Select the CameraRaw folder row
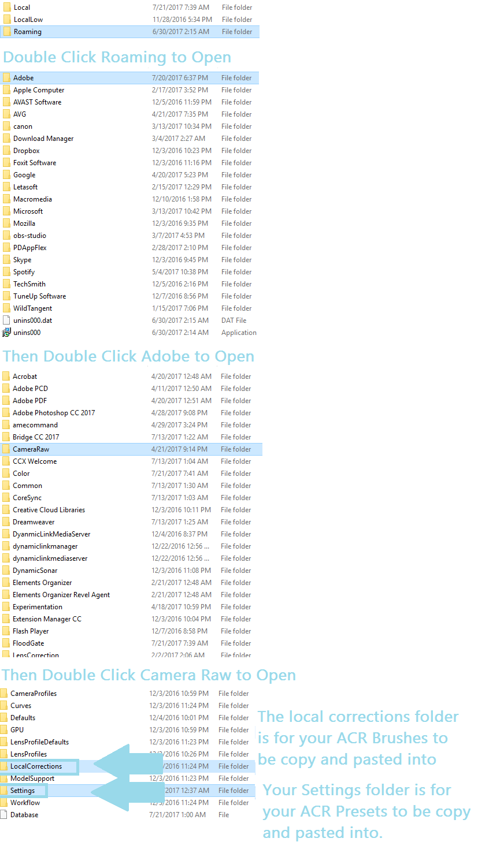 click(131, 449)
